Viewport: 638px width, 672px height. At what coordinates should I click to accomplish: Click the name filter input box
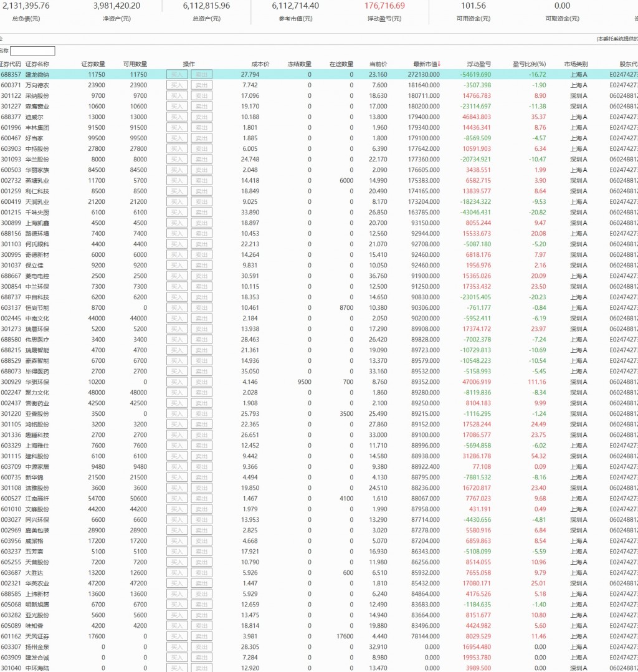[x=32, y=50]
